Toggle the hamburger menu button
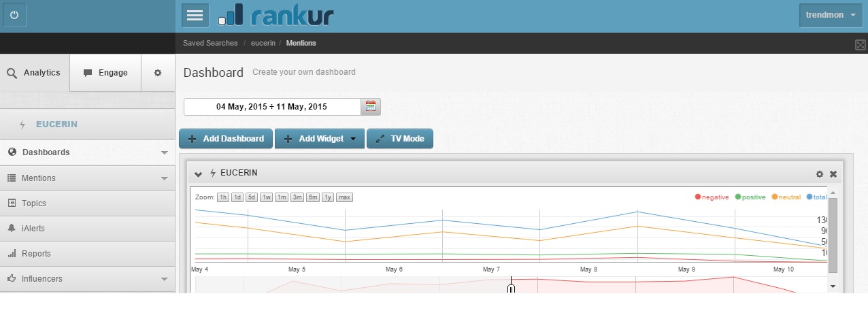 coord(195,15)
